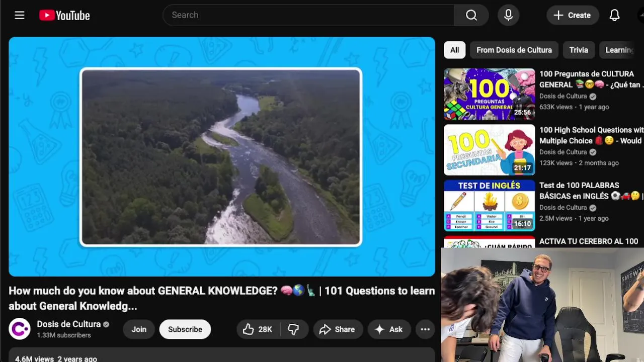The width and height of the screenshot is (644, 362).
Task: Click '4.6M views' description text
Action: coord(34,359)
